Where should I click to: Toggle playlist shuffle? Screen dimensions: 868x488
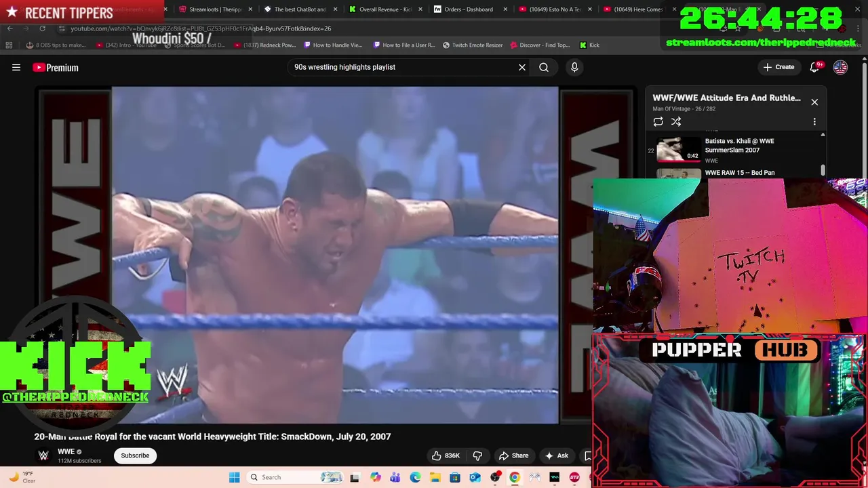coord(676,122)
